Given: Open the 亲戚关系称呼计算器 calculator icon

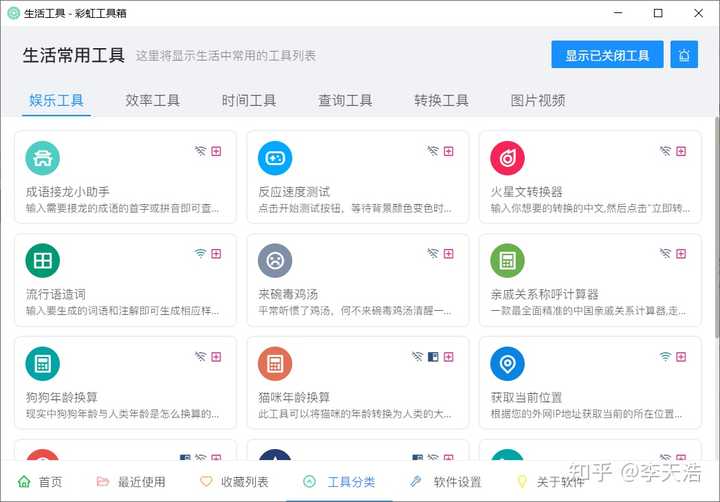Looking at the screenshot, I should tap(507, 261).
